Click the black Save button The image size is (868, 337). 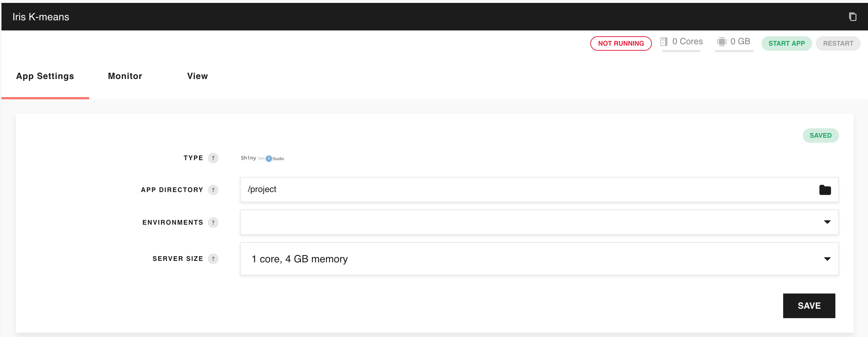tap(809, 306)
